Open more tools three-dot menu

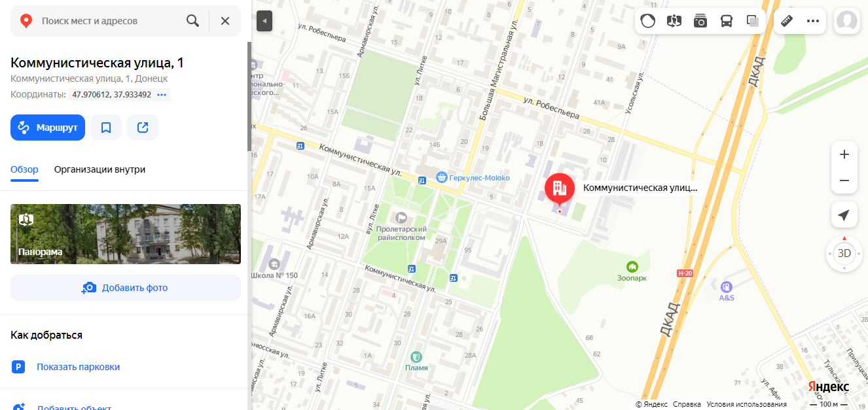pos(813,21)
